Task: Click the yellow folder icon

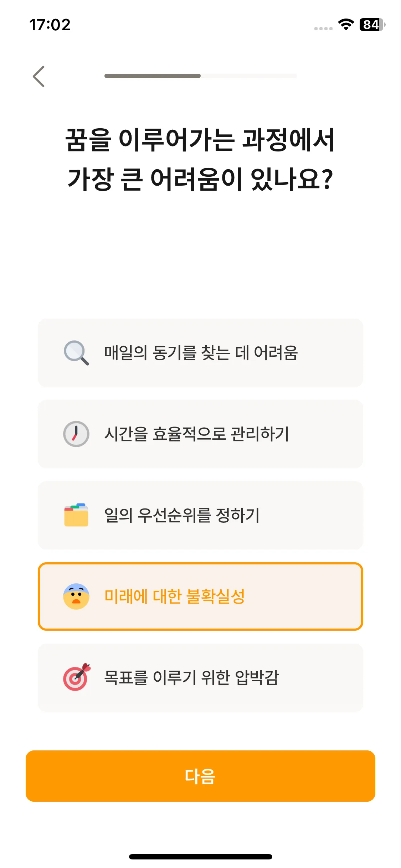Action: [76, 515]
